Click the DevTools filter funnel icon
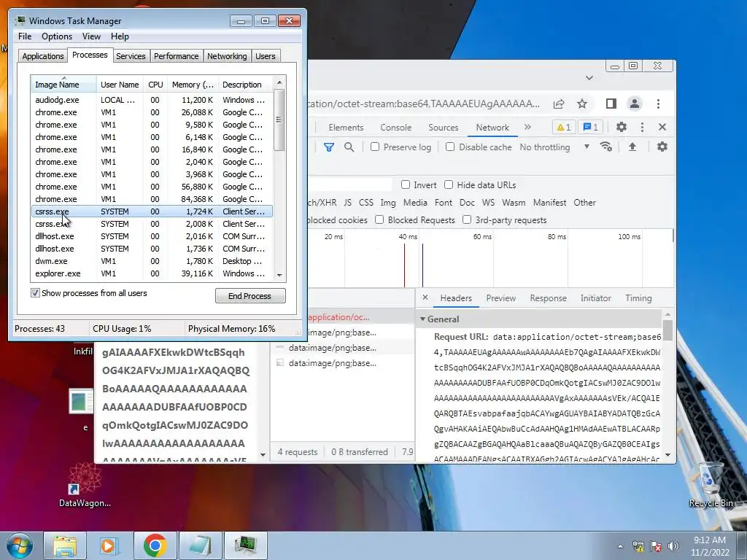This screenshot has height=560, width=747. click(x=329, y=147)
